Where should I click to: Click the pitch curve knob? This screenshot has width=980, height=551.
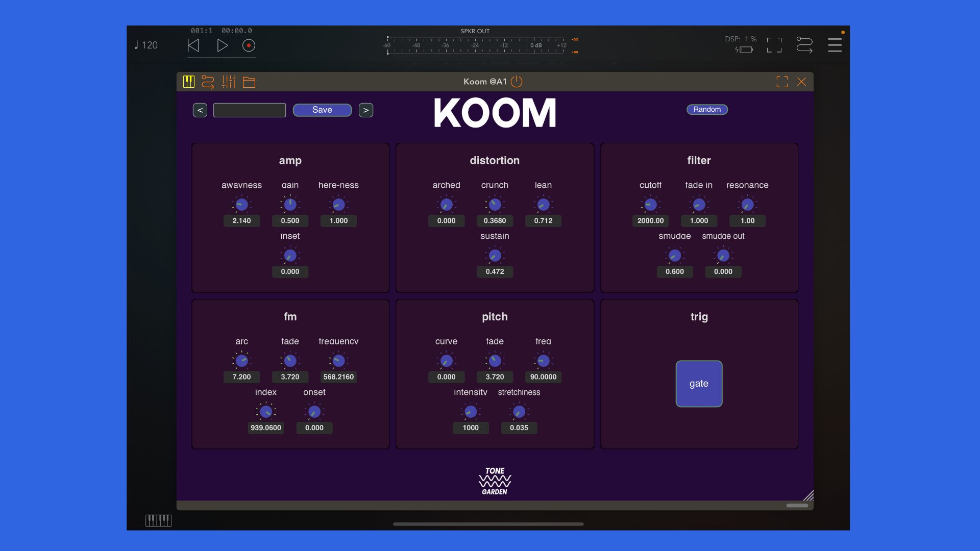coord(447,361)
